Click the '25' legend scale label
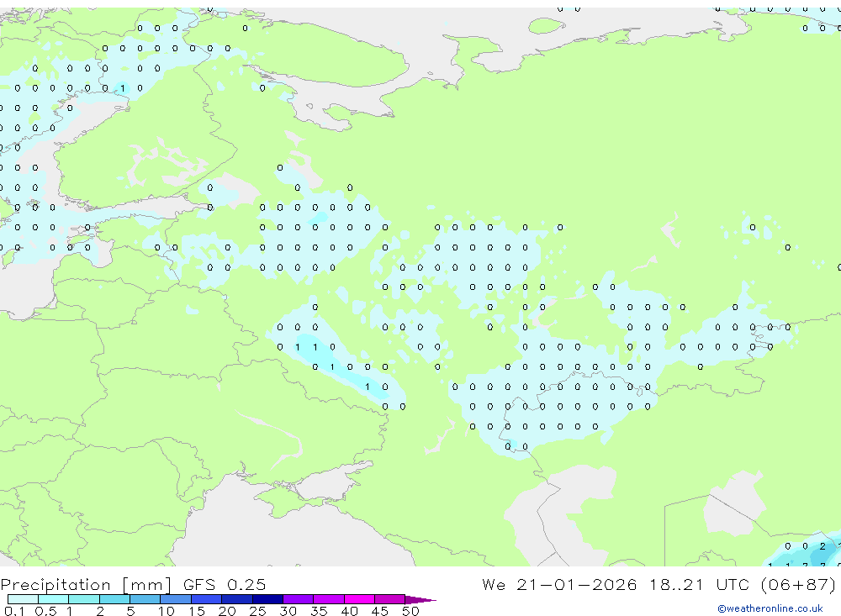The image size is (841, 616). (257, 611)
